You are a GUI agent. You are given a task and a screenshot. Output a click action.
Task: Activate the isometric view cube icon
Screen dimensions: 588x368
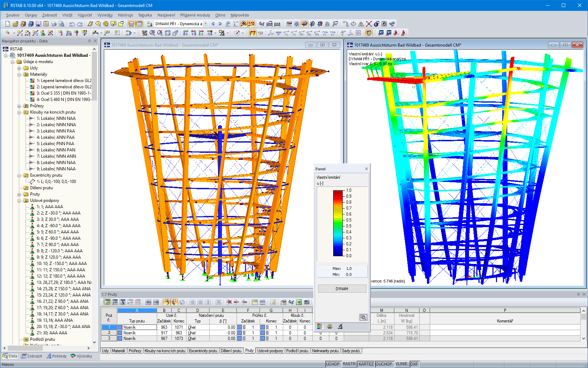pos(168,33)
